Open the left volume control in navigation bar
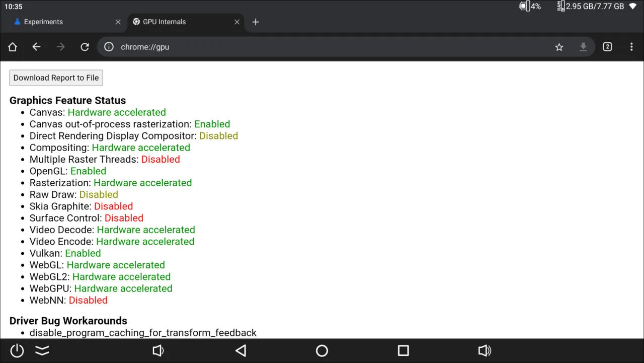The image size is (644, 363). [x=158, y=350]
